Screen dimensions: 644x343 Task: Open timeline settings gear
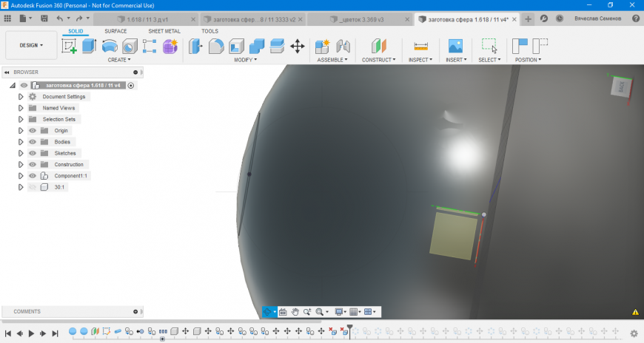[634, 333]
